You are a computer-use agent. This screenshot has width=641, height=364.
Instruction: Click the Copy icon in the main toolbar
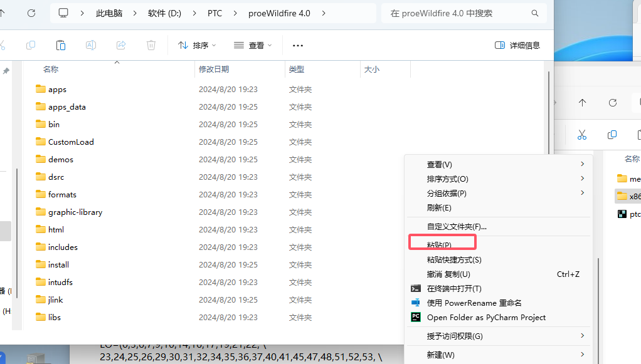[31, 45]
